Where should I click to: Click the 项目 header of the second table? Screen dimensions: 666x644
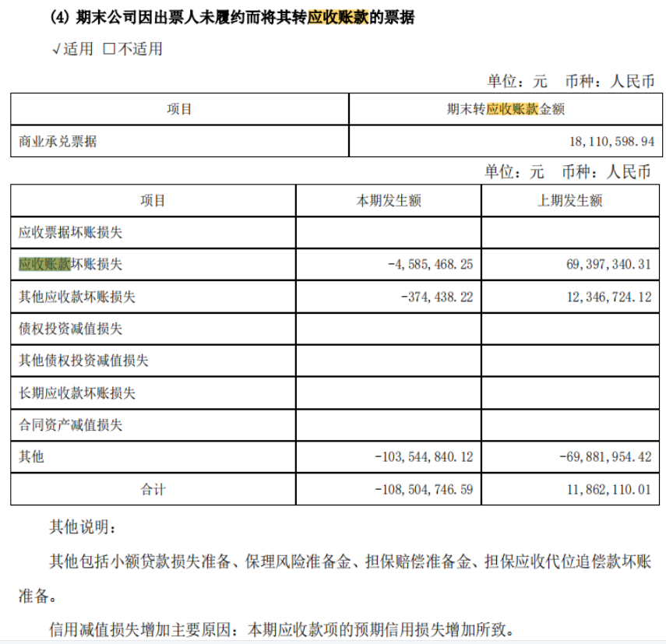[153, 200]
